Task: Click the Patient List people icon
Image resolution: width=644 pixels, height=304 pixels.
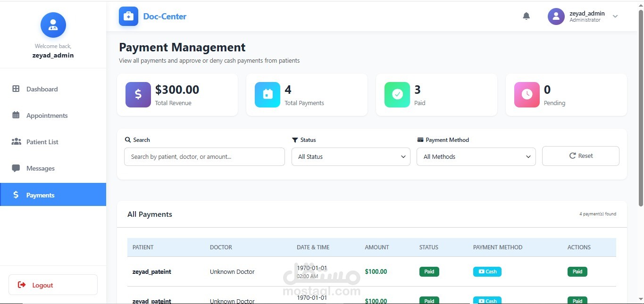Action: point(16,141)
